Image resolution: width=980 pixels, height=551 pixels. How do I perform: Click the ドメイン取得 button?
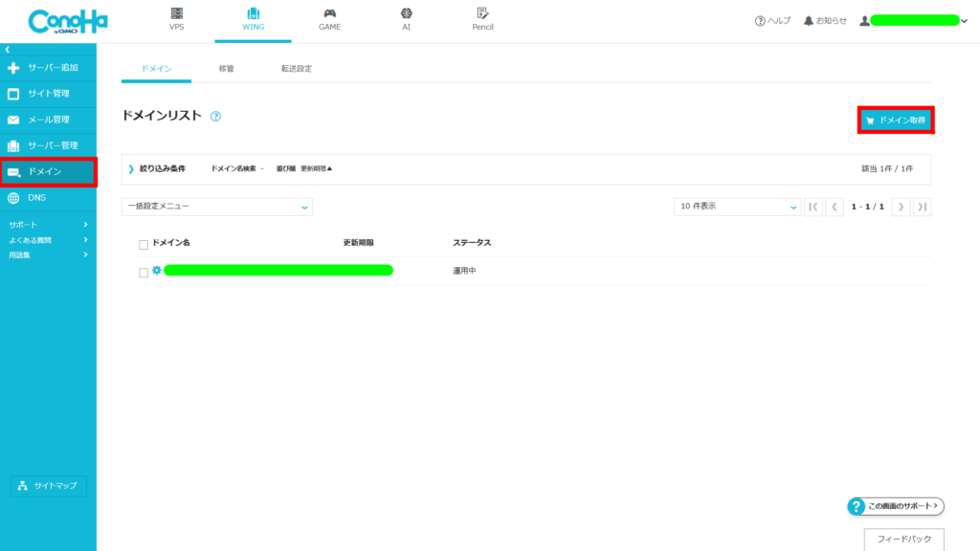tap(895, 121)
